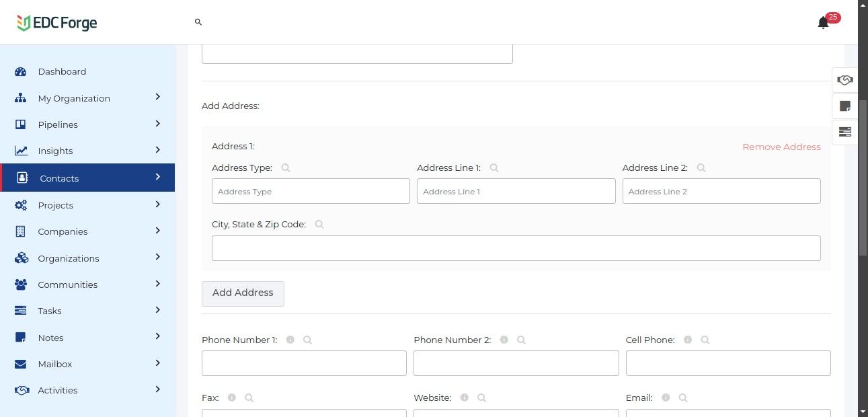The width and height of the screenshot is (868, 417).
Task: Click the search magnifier in the header
Action: (x=198, y=22)
